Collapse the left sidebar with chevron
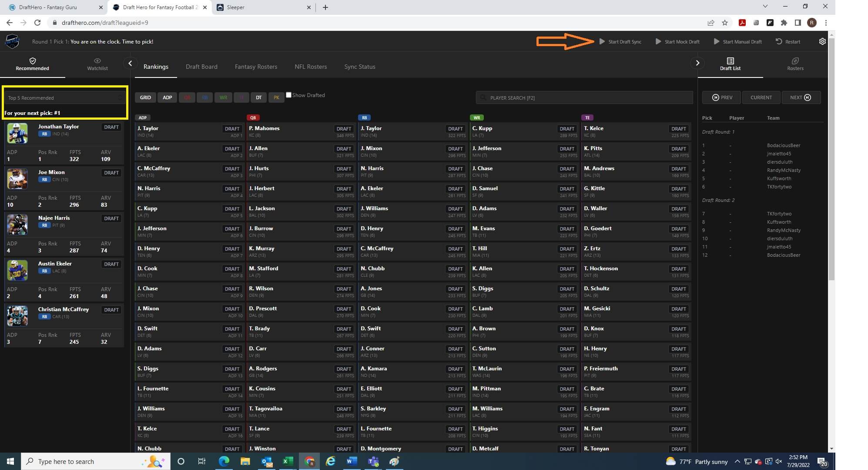 (x=130, y=63)
